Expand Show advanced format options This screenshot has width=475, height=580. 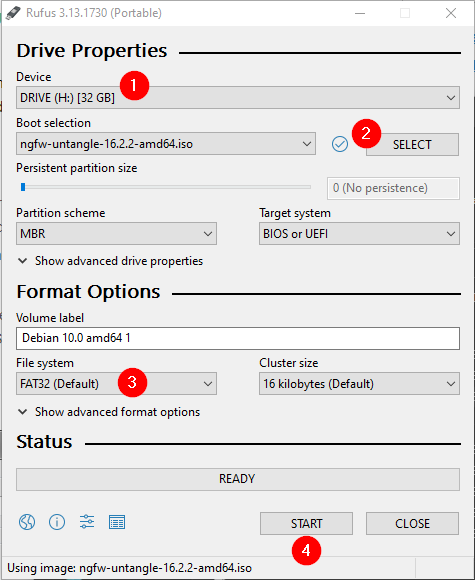(x=109, y=412)
